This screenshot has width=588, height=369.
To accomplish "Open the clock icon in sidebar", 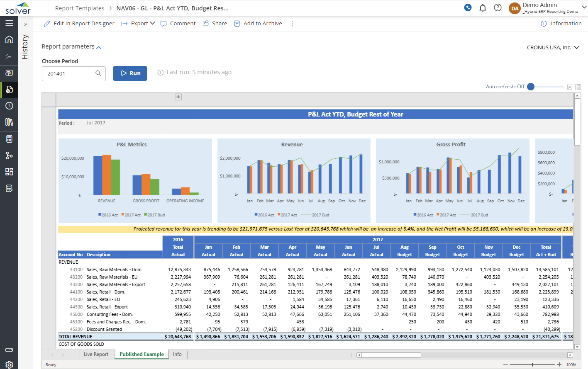I will point(9,106).
